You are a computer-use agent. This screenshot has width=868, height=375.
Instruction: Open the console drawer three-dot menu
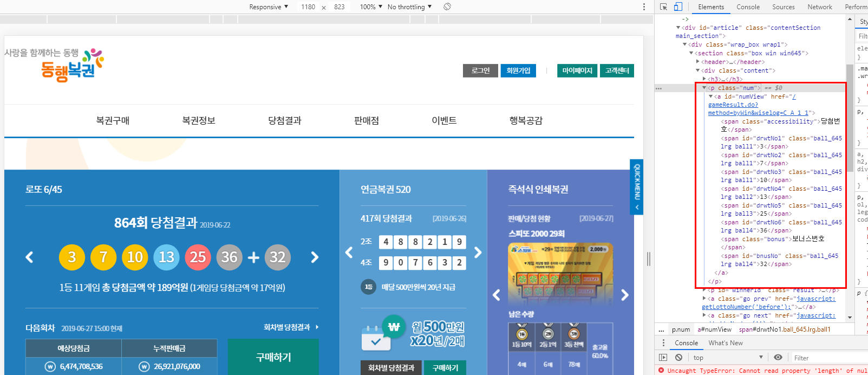663,343
